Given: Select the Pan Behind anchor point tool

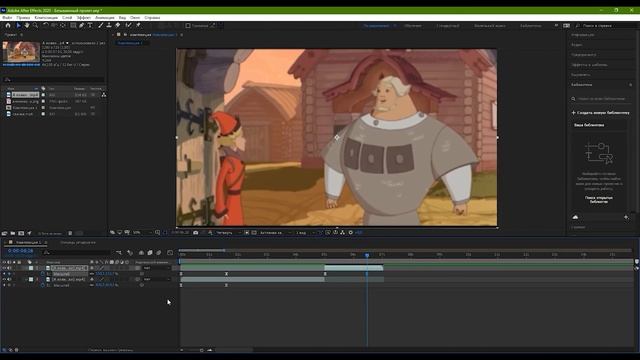Looking at the screenshot, I should point(63,25).
